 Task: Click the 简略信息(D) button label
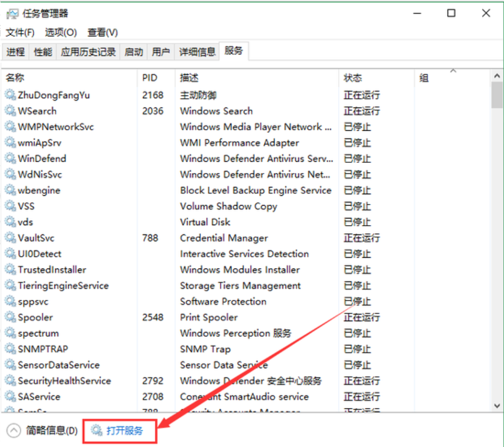click(x=52, y=431)
